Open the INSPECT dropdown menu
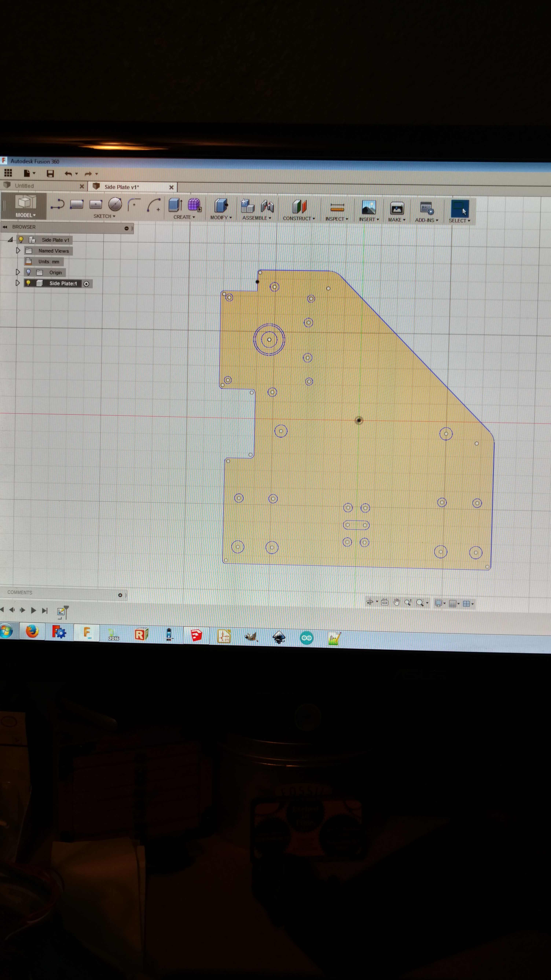 pyautogui.click(x=337, y=219)
